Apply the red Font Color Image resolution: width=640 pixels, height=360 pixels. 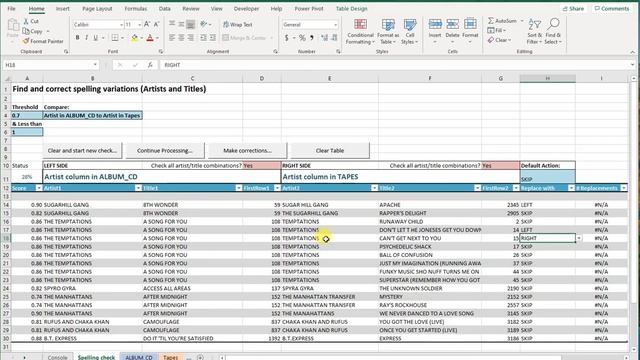[150, 38]
